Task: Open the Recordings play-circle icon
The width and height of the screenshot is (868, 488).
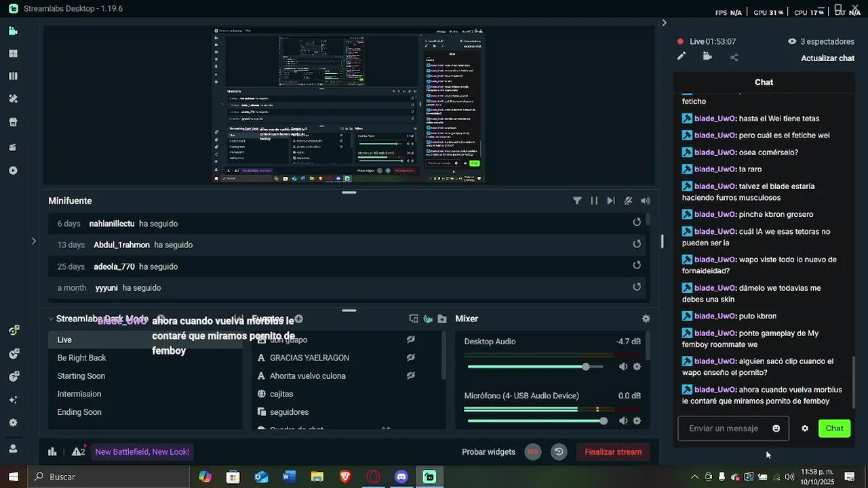Action: pyautogui.click(x=13, y=170)
